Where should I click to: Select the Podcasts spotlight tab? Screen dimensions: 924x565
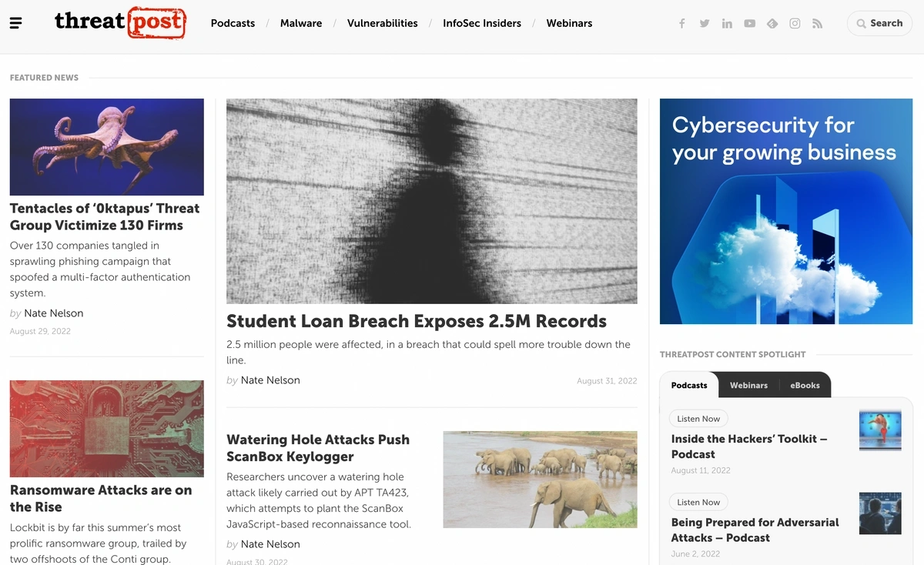point(689,385)
